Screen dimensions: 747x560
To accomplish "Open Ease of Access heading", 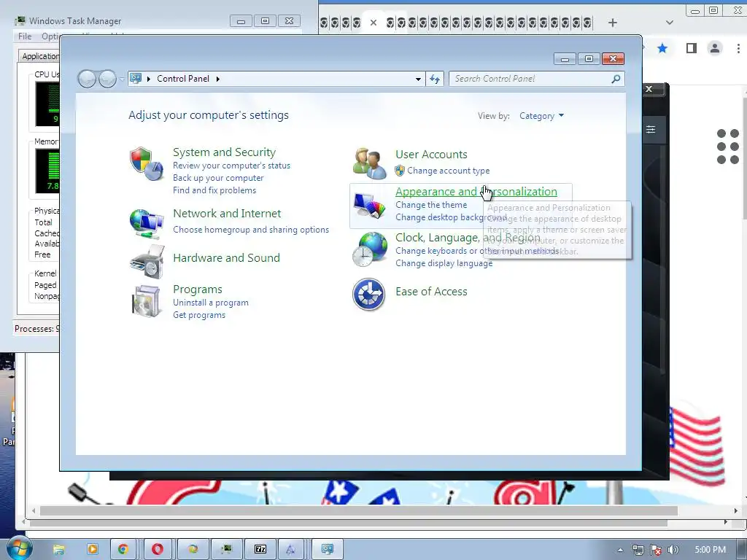I will click(x=431, y=292).
